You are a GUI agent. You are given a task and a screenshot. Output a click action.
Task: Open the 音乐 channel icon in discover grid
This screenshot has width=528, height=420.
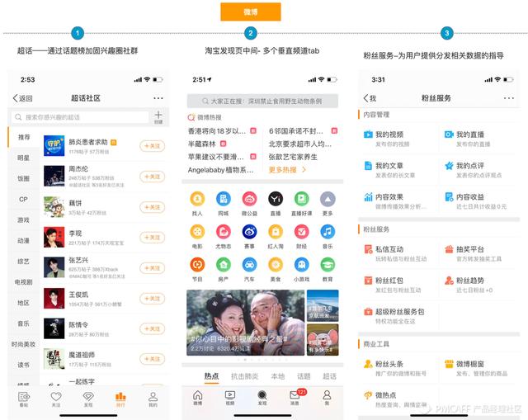[x=328, y=232]
